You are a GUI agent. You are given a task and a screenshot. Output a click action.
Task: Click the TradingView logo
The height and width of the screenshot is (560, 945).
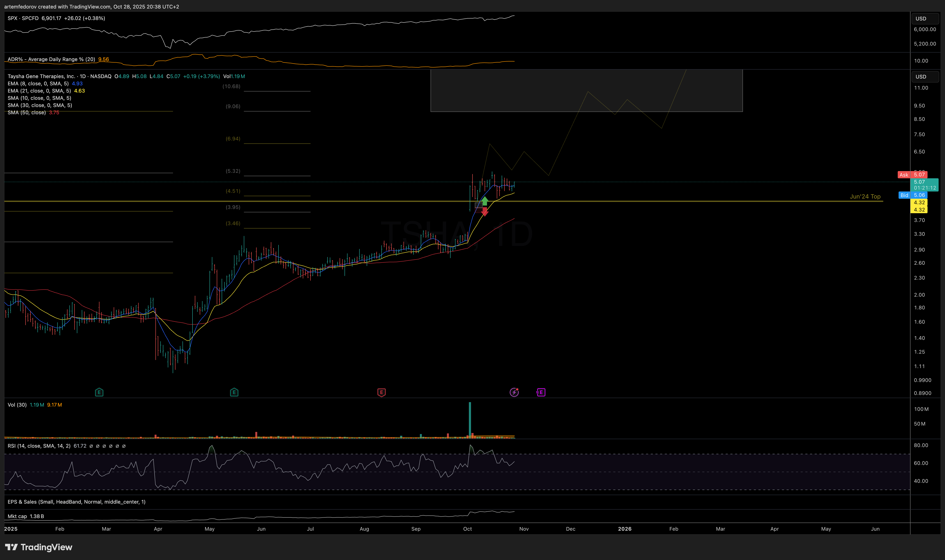click(x=39, y=547)
